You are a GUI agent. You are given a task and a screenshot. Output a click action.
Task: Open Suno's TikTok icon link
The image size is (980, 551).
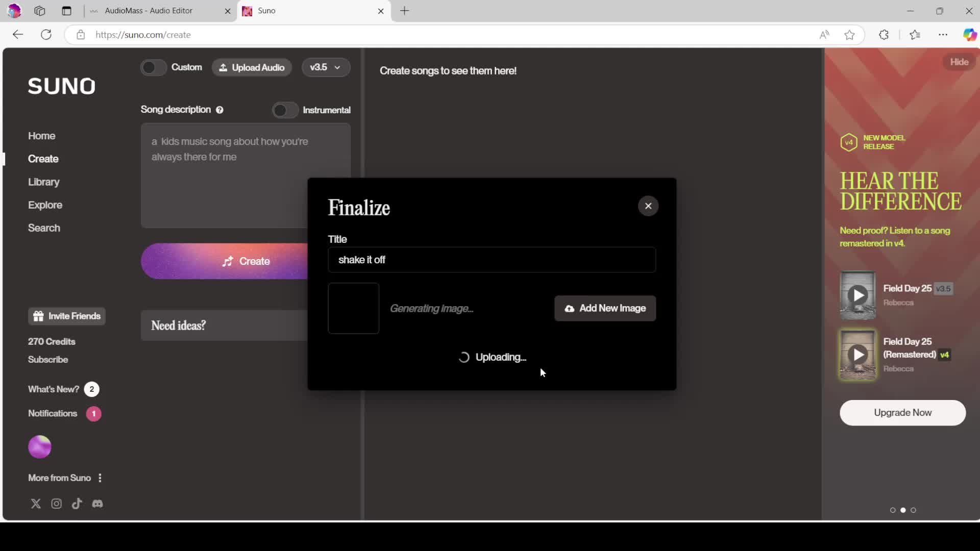point(77,504)
